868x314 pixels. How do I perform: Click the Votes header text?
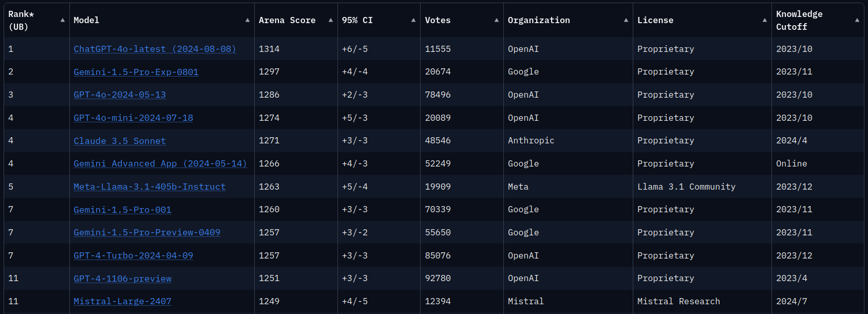(x=438, y=20)
